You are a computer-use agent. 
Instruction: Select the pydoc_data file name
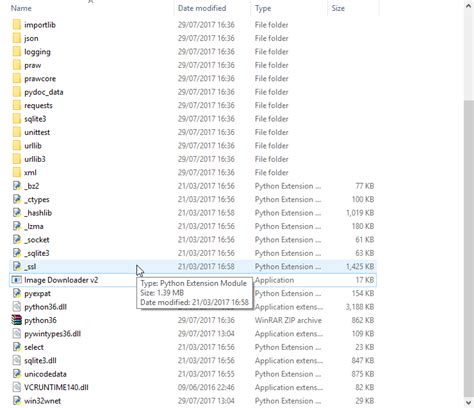coord(44,92)
